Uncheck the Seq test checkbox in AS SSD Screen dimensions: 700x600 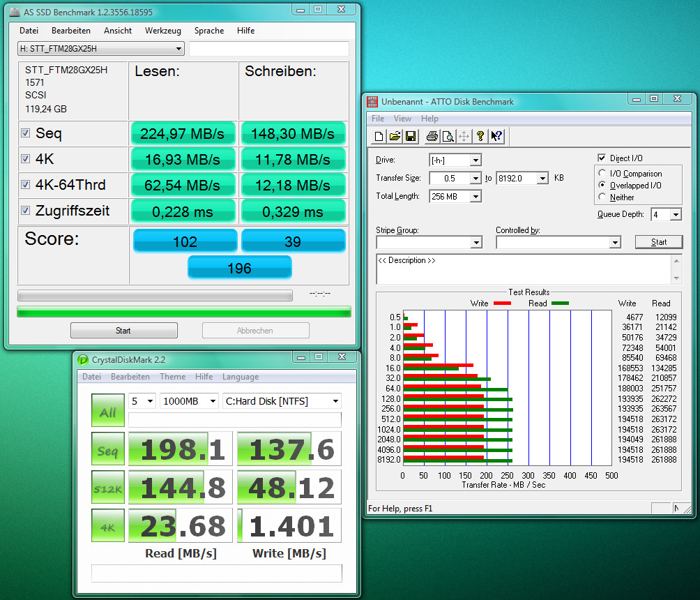(25, 133)
